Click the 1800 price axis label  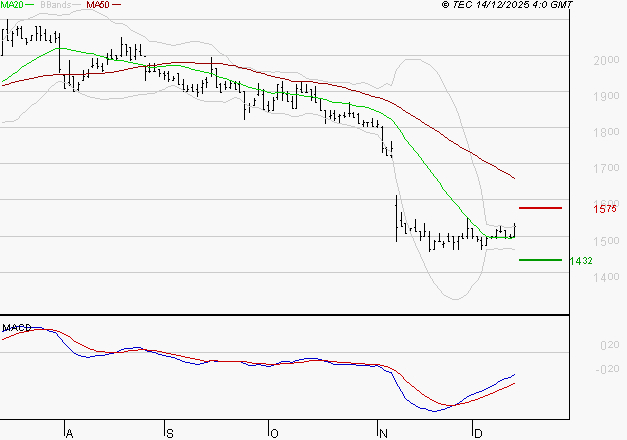tap(606, 132)
